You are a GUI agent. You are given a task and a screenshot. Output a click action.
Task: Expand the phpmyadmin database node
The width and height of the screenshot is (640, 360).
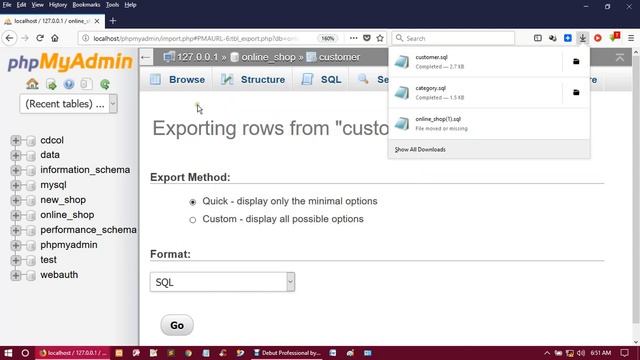click(16, 245)
